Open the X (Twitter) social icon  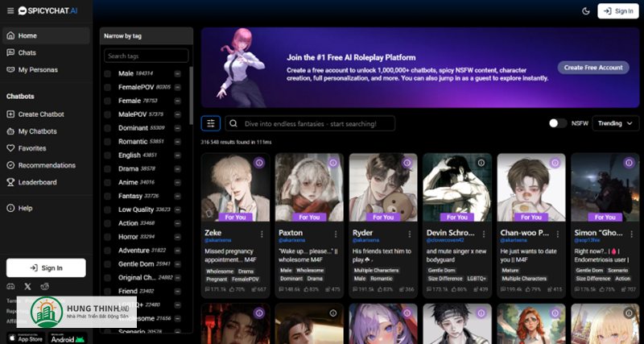[28, 286]
